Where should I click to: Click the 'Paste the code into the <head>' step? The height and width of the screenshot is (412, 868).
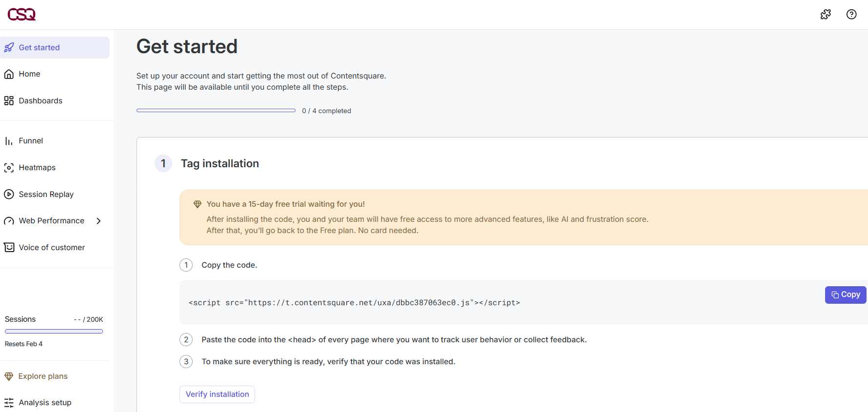pos(394,340)
